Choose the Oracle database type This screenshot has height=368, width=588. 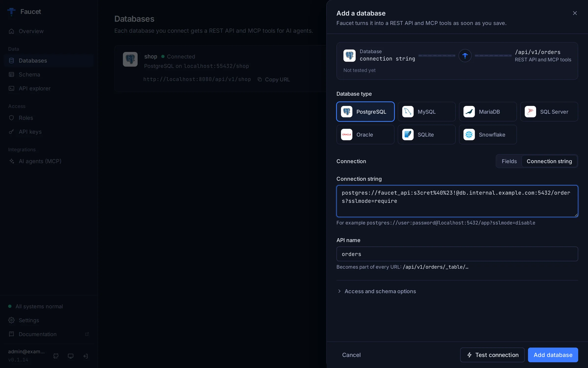point(365,134)
